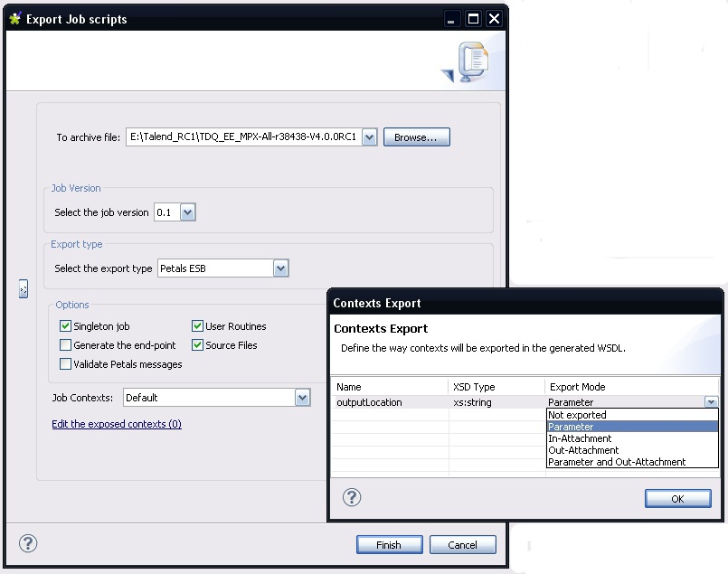Expand the left side panel arrow

point(24,288)
